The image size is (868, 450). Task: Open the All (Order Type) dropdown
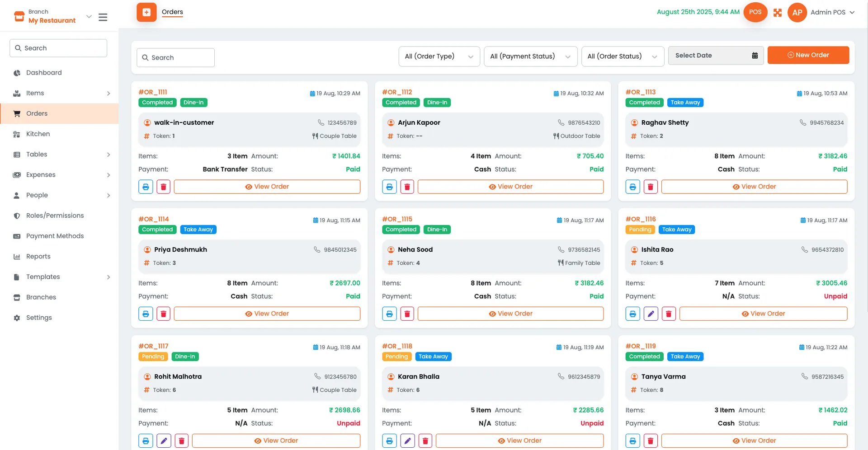tap(439, 56)
